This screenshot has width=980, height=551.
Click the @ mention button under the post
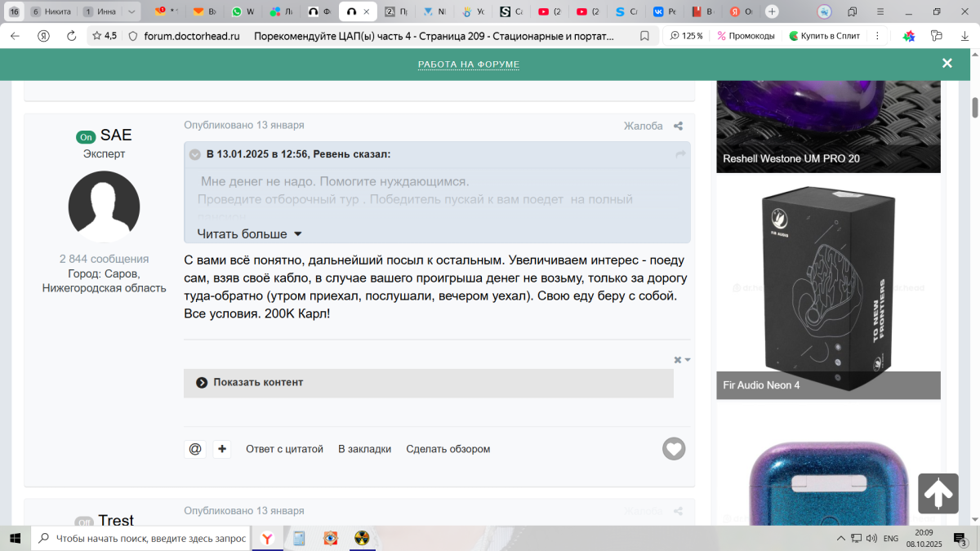[x=195, y=449]
